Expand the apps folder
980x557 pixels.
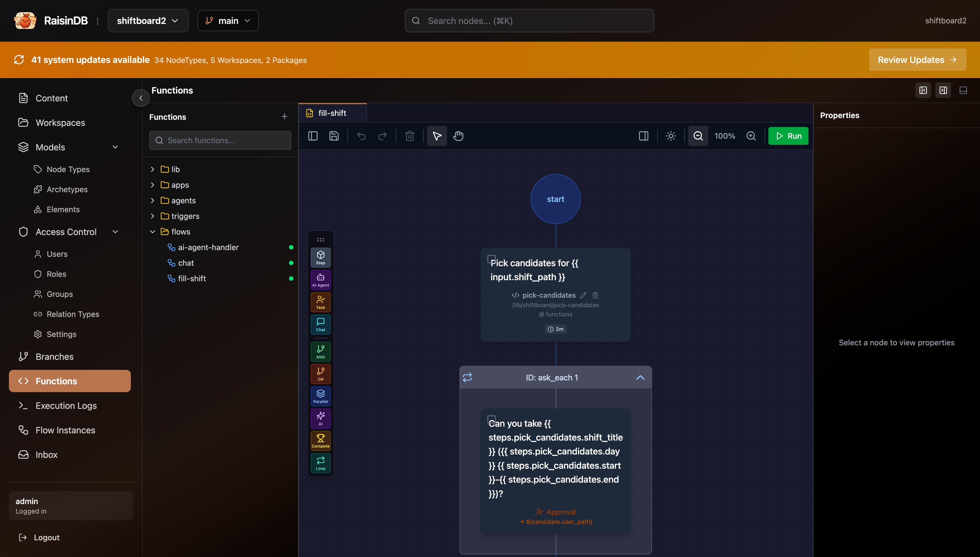[153, 185]
